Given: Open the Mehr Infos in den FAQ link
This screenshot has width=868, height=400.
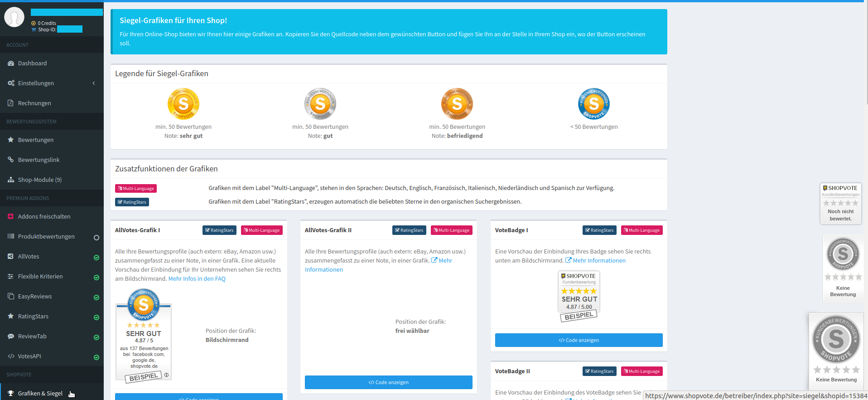Looking at the screenshot, I should [197, 279].
